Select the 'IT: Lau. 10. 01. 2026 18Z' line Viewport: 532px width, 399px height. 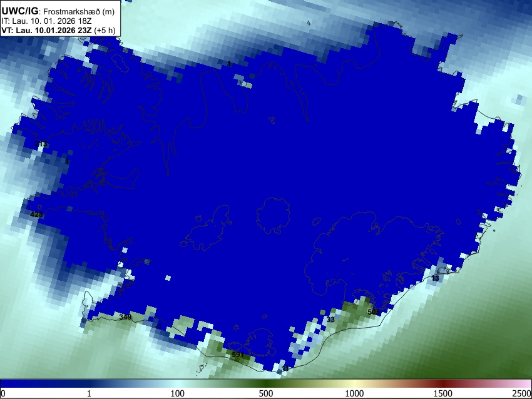click(x=46, y=21)
